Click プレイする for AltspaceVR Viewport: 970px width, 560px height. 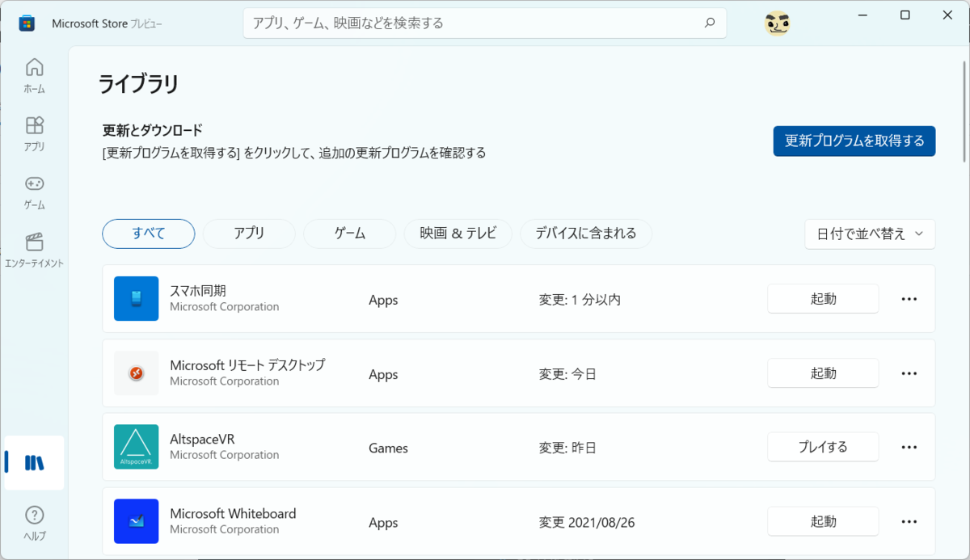823,448
